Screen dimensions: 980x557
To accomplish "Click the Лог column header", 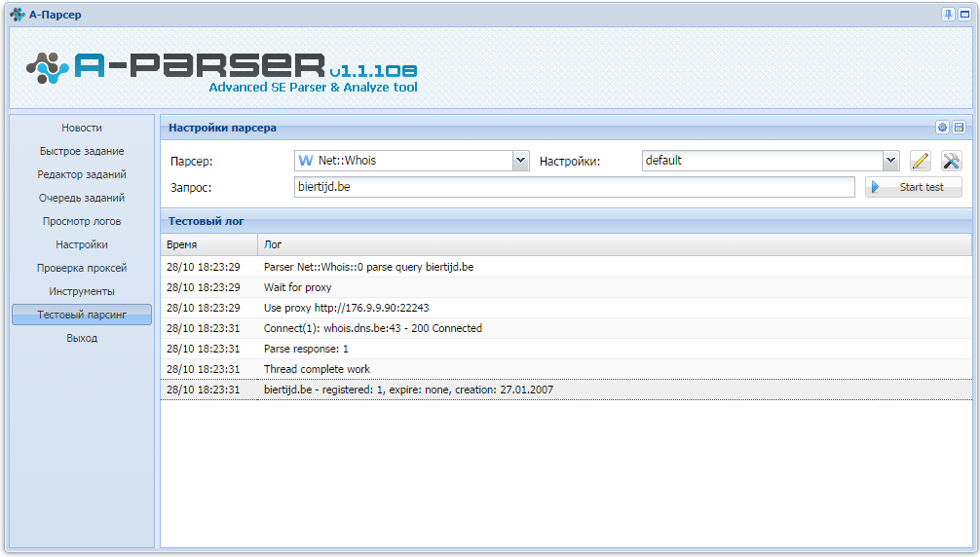I will (615, 244).
